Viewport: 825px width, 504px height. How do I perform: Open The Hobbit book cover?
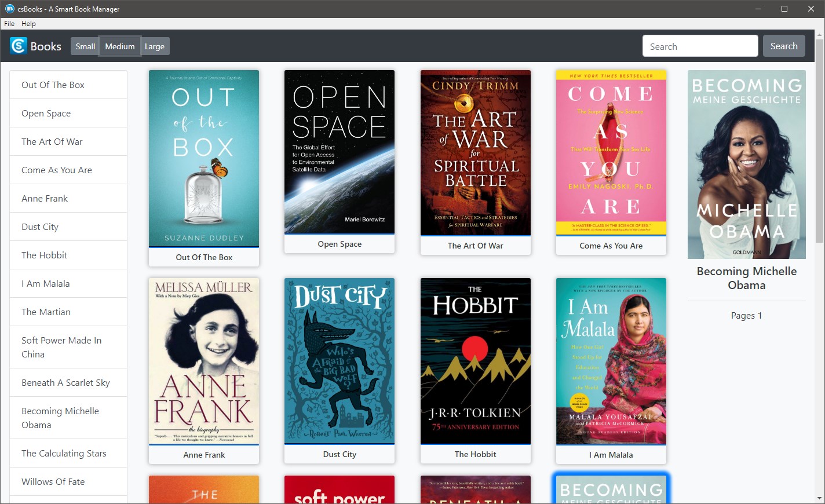476,361
